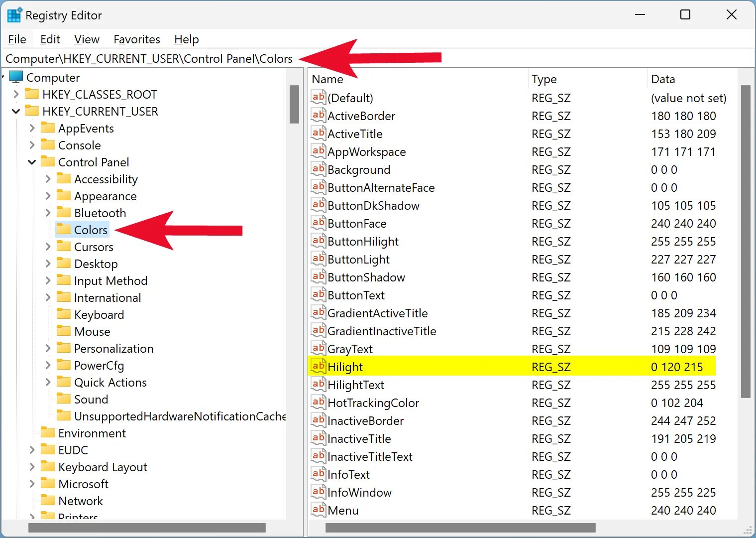Select the InactiveTitle value name
This screenshot has width=756, height=538.
point(359,438)
